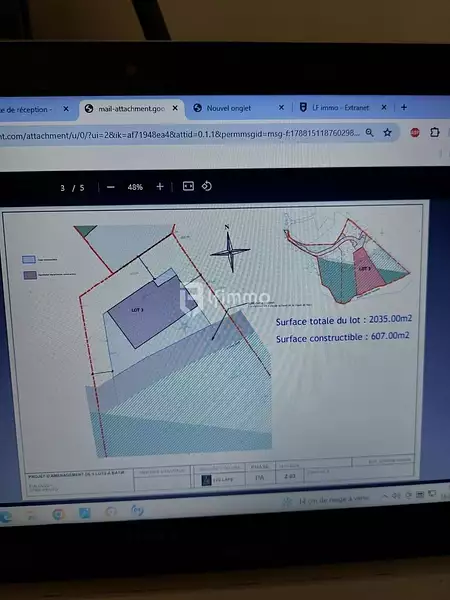Zoom out the PDF with minus button
This screenshot has height=600, width=450.
pos(111,187)
